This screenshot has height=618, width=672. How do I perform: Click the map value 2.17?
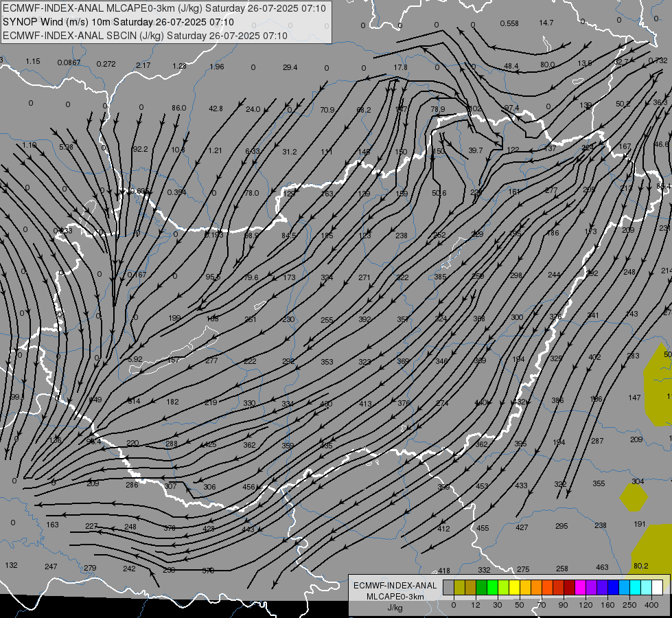143,65
